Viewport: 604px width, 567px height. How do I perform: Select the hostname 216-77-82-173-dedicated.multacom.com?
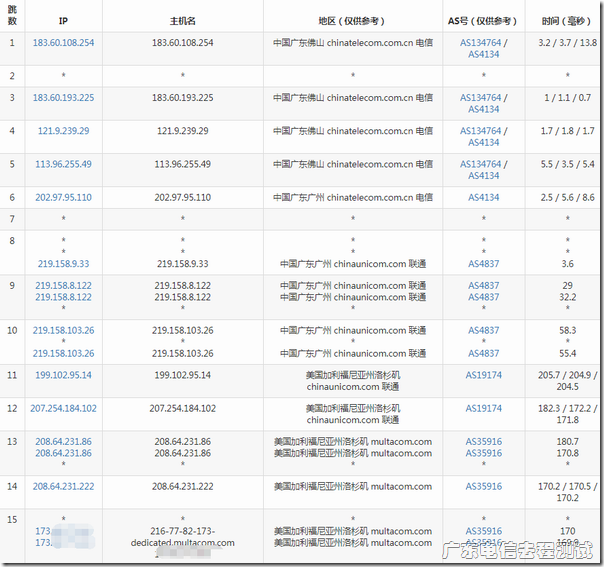point(183,537)
